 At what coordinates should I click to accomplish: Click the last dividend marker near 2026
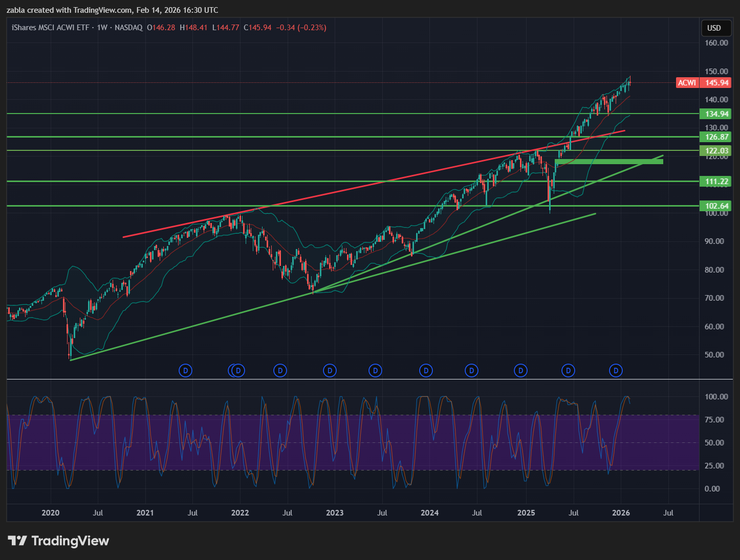616,370
